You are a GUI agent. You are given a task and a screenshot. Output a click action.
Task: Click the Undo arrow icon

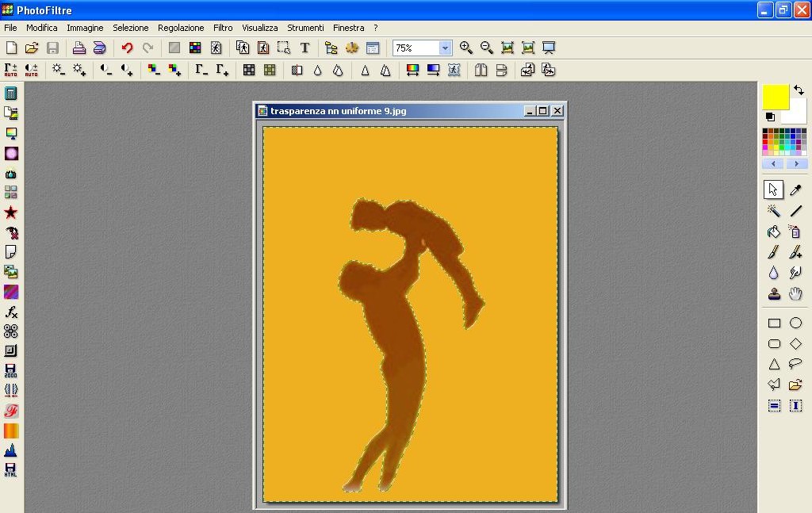click(127, 48)
